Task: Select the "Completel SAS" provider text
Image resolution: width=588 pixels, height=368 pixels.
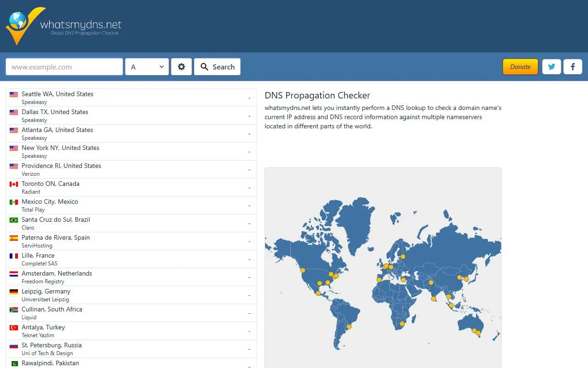Action: click(40, 264)
